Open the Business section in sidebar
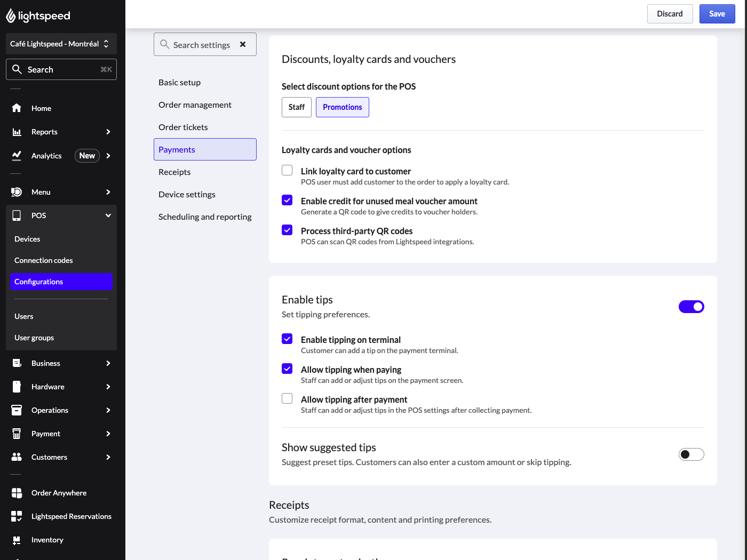 pyautogui.click(x=46, y=363)
